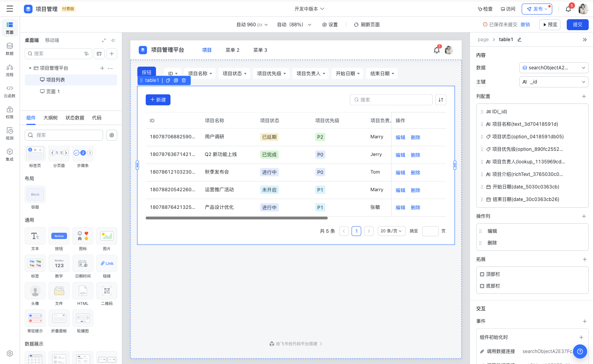593x364 pixels.
Task: Open the 数据 source dropdown
Action: coord(553,68)
